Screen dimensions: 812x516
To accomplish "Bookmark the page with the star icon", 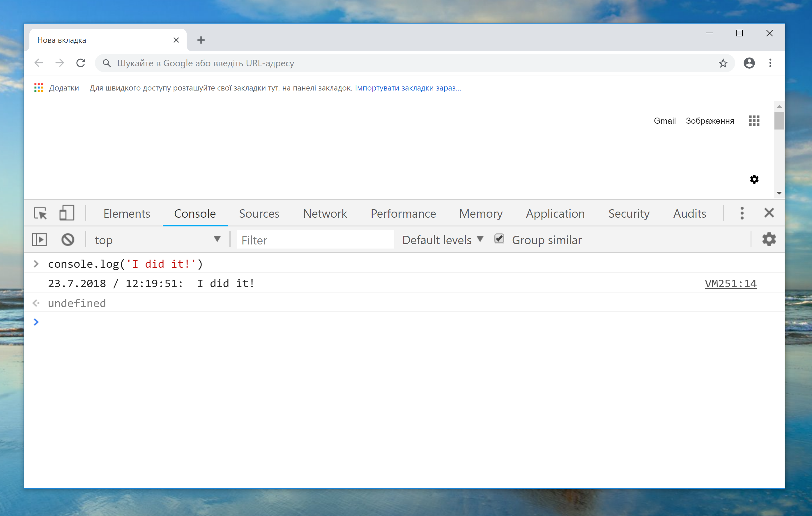I will click(723, 63).
